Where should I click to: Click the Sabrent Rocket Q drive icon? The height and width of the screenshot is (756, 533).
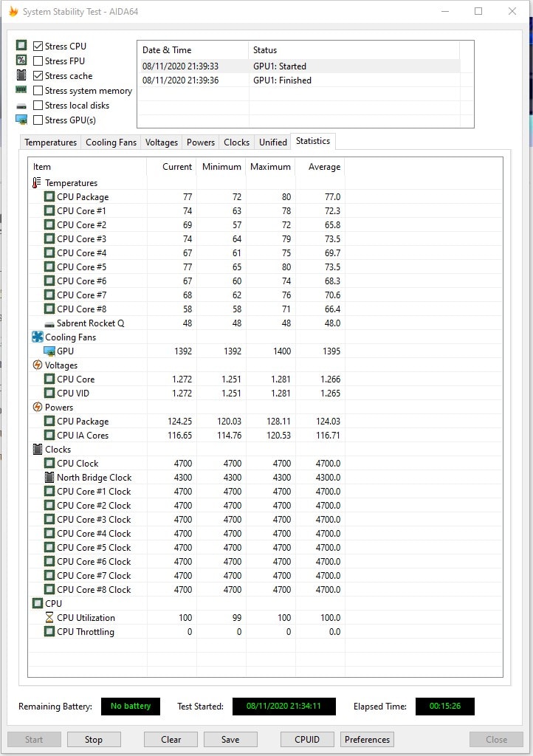[x=49, y=323]
